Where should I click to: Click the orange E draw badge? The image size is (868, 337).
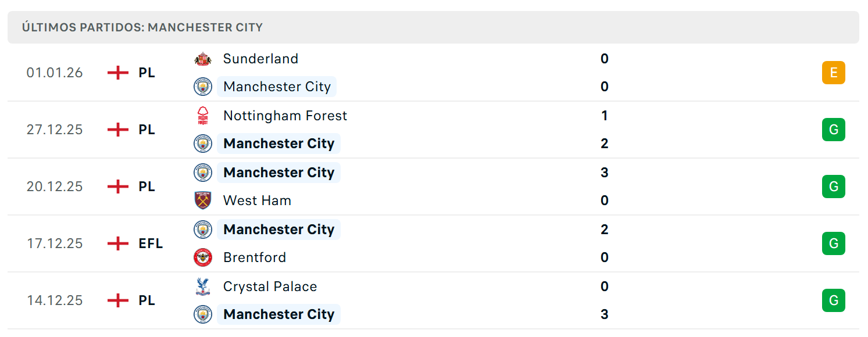833,73
